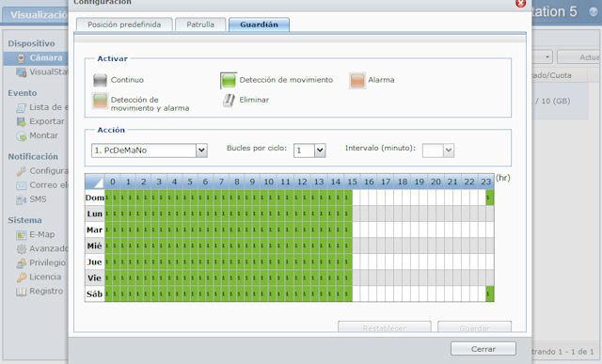Switch to Posición predefinida tab
The image size is (602, 364).
124,24
